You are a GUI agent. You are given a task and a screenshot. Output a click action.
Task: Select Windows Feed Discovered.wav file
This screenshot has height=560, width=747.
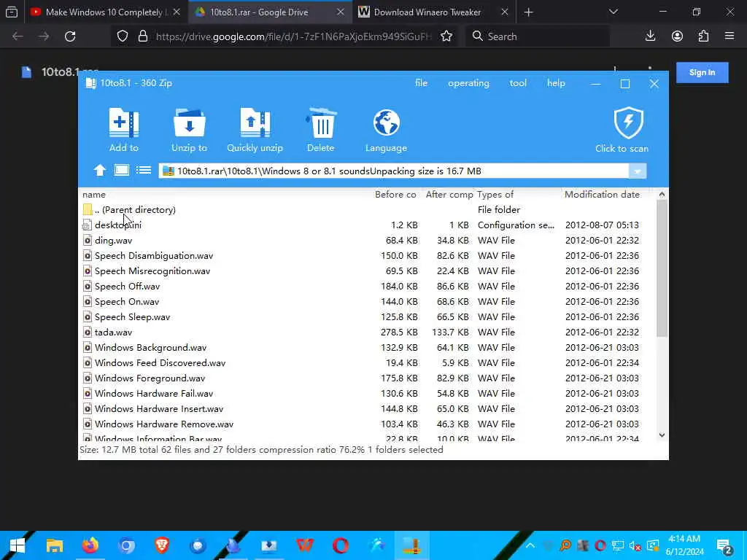[367, 363]
